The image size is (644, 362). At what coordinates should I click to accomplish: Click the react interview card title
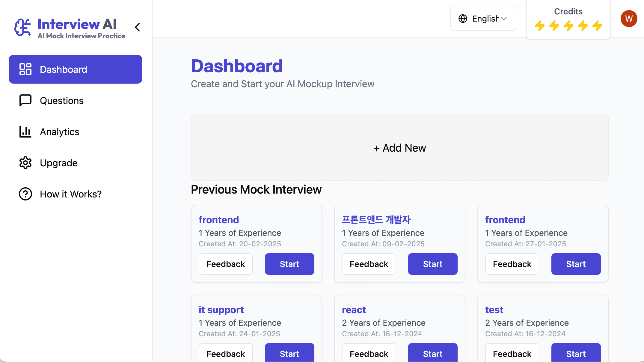coord(354,310)
